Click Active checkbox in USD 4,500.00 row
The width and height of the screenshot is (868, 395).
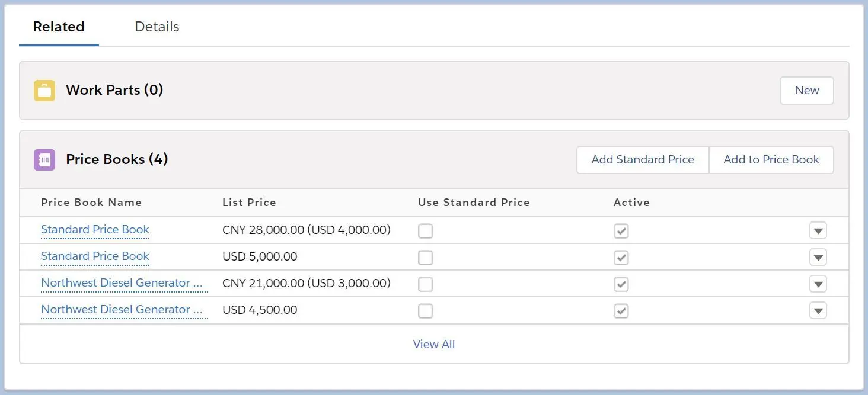click(x=621, y=311)
